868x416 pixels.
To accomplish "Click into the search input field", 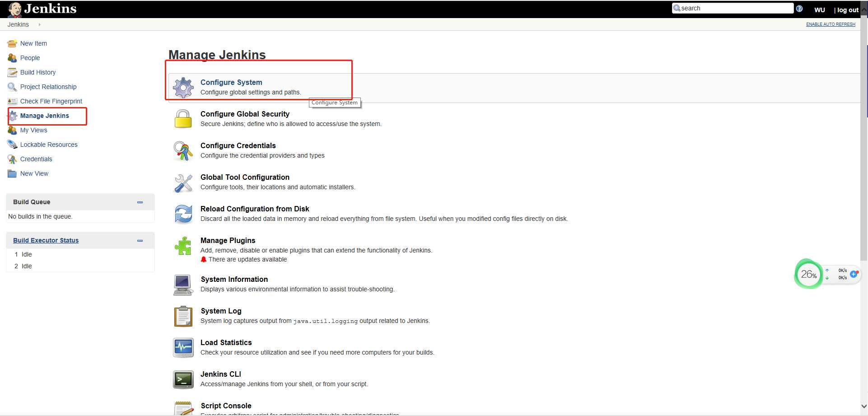I will (x=733, y=8).
